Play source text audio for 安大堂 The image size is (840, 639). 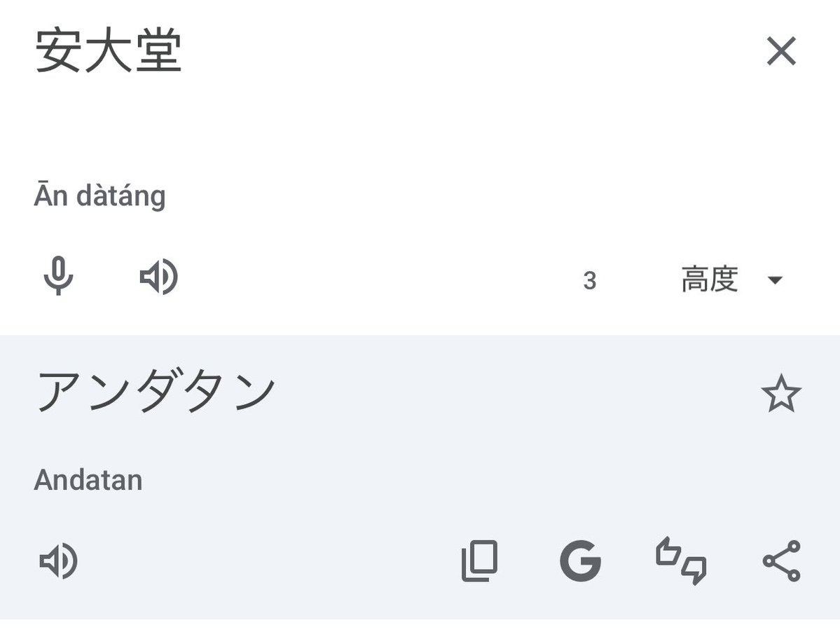(158, 277)
